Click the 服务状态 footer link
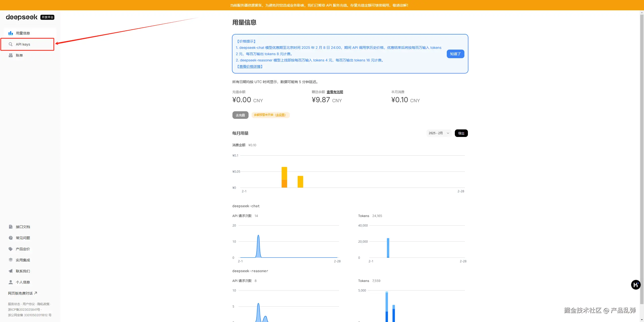644x322 pixels. [14, 304]
